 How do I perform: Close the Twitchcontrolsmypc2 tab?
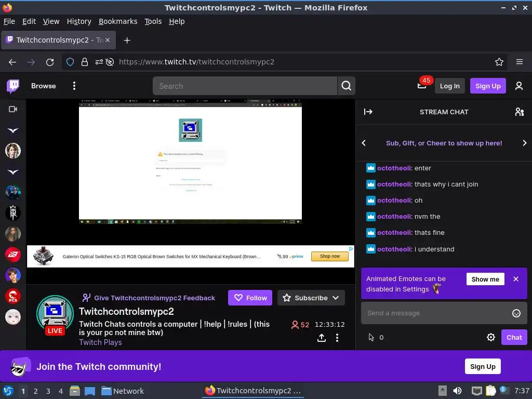click(108, 40)
